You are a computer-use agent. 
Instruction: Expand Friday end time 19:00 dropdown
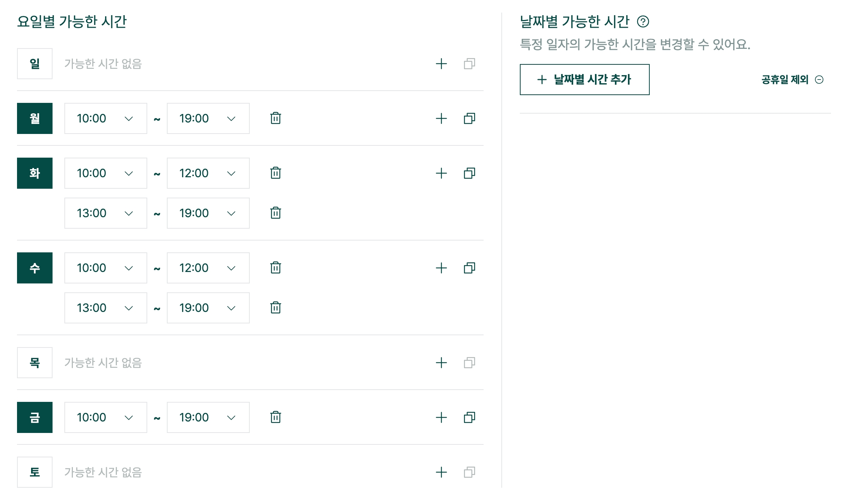click(208, 417)
